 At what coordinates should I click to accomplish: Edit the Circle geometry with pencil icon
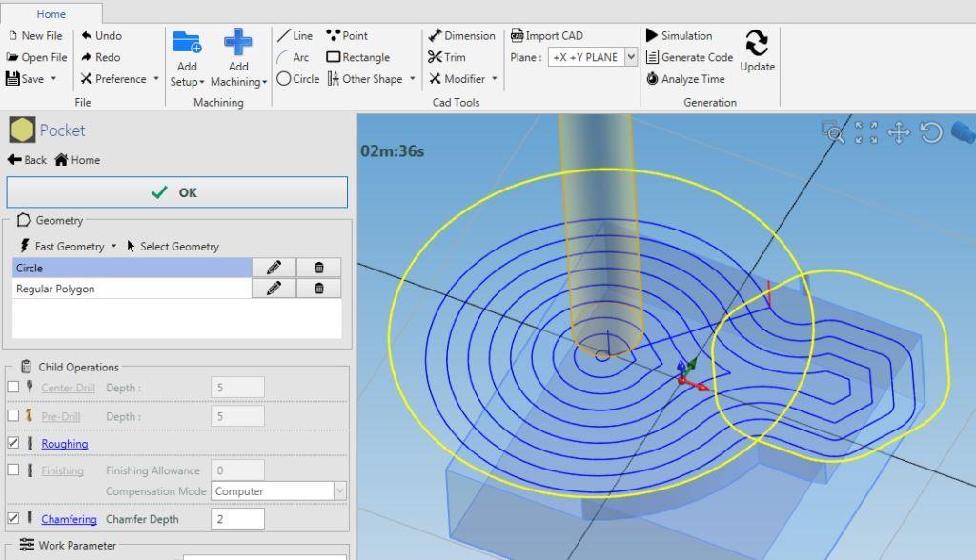[274, 268]
